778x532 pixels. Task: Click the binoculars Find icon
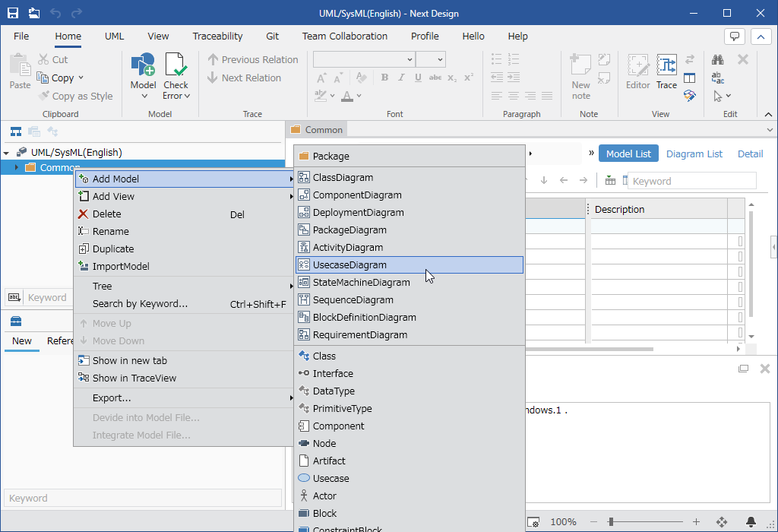coord(717,59)
